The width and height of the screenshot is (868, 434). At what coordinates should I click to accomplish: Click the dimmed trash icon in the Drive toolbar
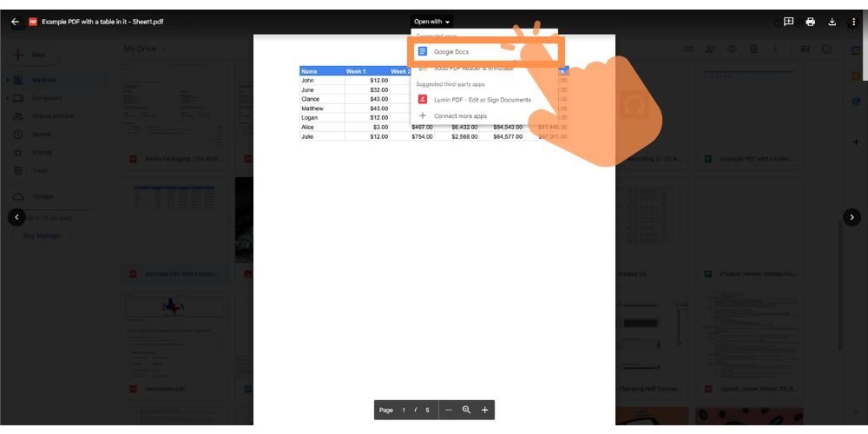(x=753, y=49)
